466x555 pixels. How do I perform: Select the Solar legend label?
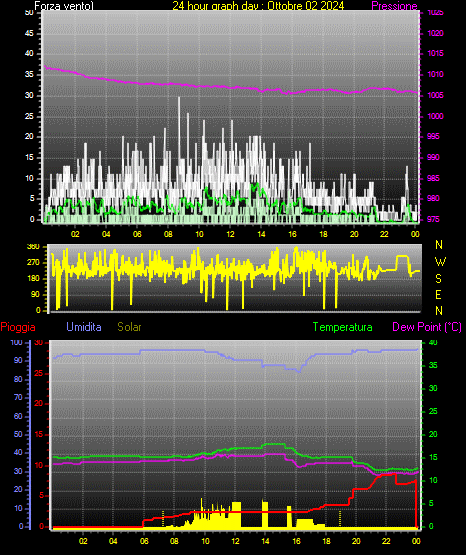(130, 327)
